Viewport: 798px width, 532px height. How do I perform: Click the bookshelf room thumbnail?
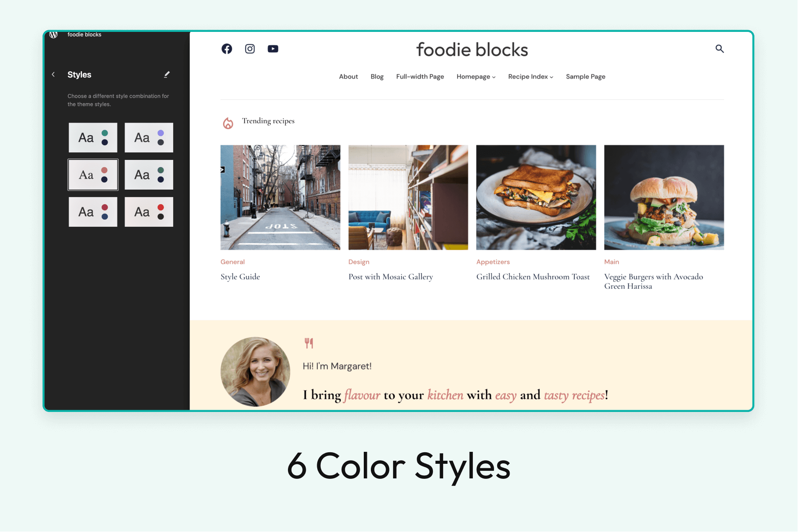pos(408,198)
